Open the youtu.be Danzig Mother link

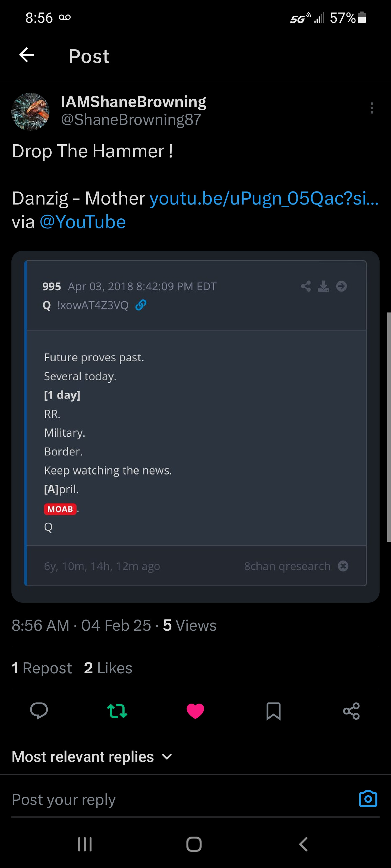[264, 198]
